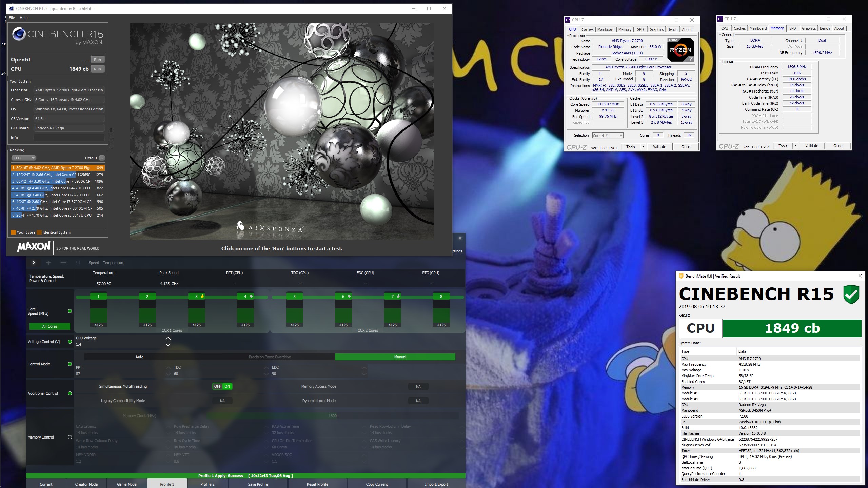Toggle Simultaneous Multithreading OFF/ON switch

pos(222,386)
